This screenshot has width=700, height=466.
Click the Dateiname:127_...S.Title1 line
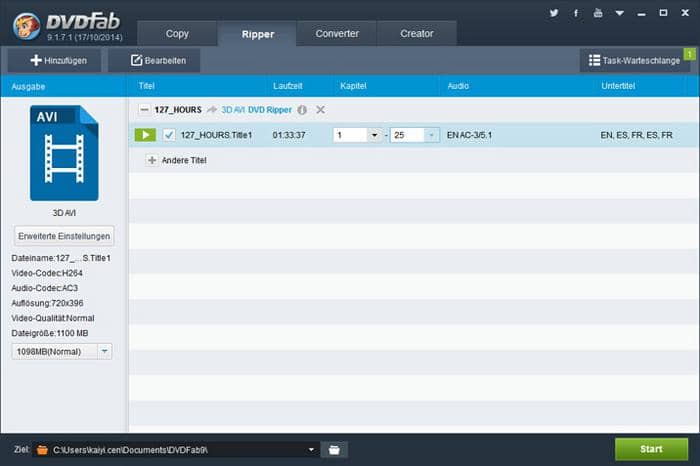pos(61,258)
